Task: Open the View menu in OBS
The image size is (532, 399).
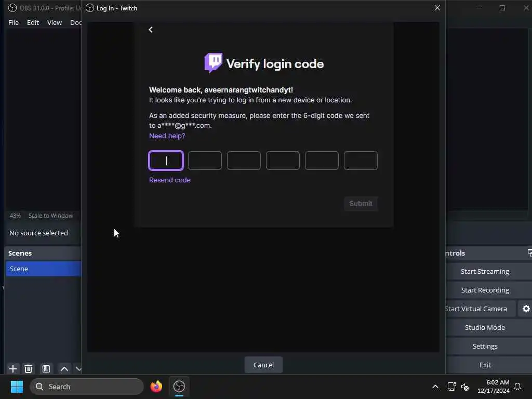Action: click(54, 22)
